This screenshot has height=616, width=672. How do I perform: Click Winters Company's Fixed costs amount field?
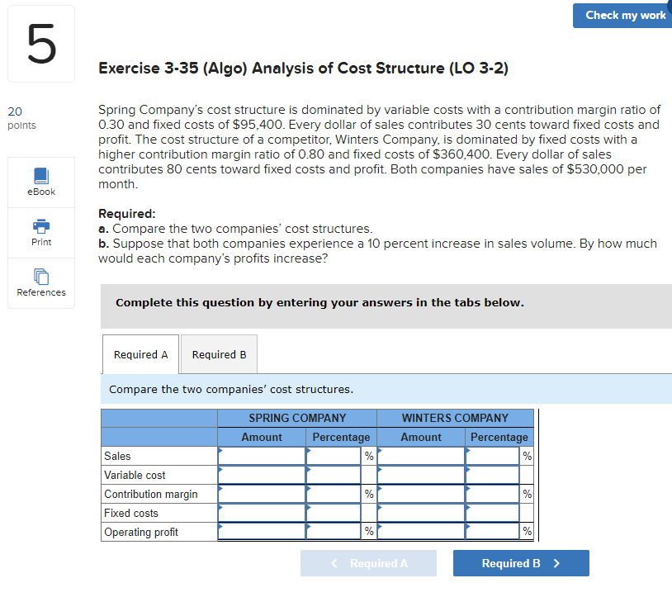pyautogui.click(x=419, y=512)
